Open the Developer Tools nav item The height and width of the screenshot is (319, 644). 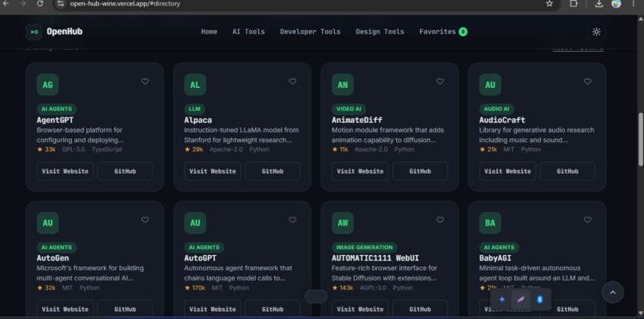(310, 32)
